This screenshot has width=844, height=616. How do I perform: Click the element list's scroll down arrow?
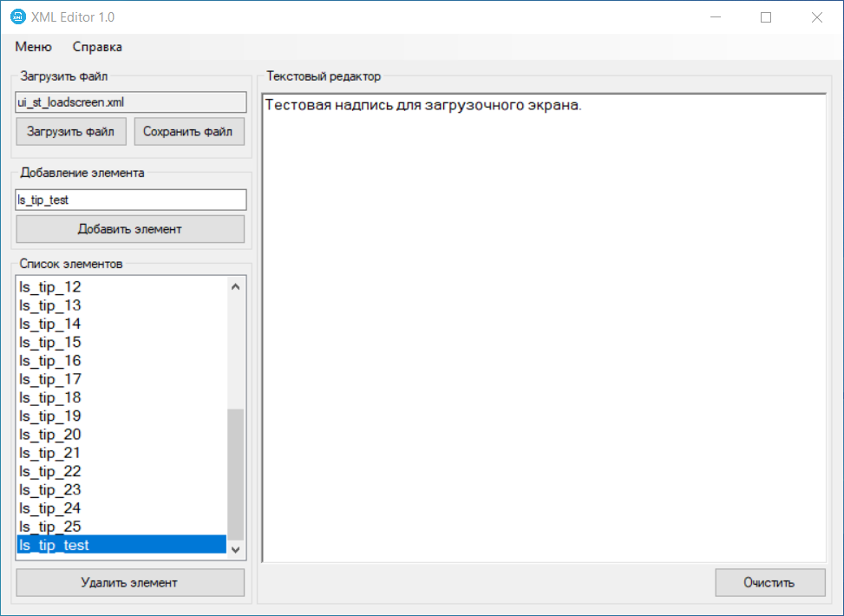[235, 550]
